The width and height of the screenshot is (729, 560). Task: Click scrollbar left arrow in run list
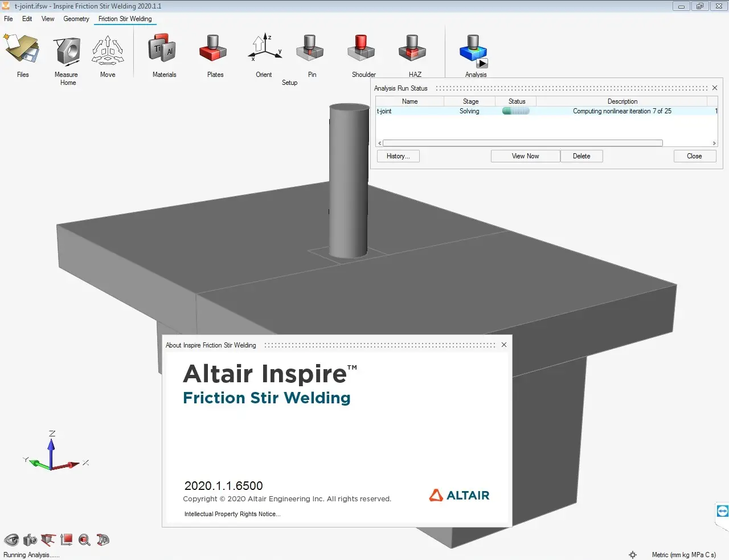pos(379,143)
